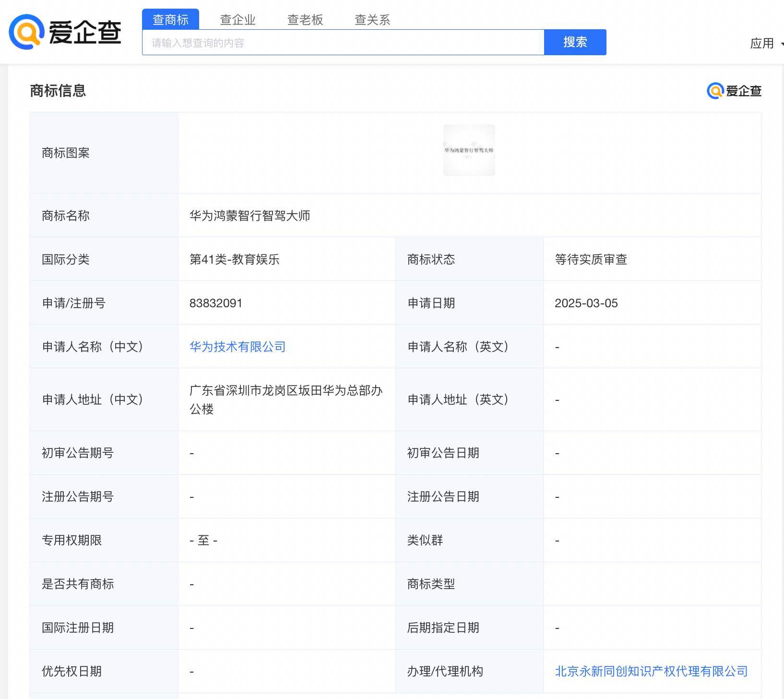This screenshot has height=699, width=784.
Task: Click the application date 2025-03-05
Action: tap(586, 303)
